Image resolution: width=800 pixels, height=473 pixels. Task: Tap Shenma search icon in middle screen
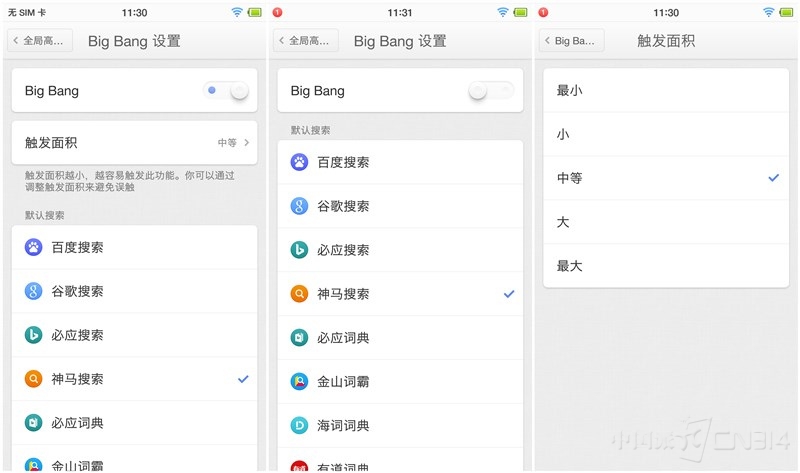[x=299, y=294]
